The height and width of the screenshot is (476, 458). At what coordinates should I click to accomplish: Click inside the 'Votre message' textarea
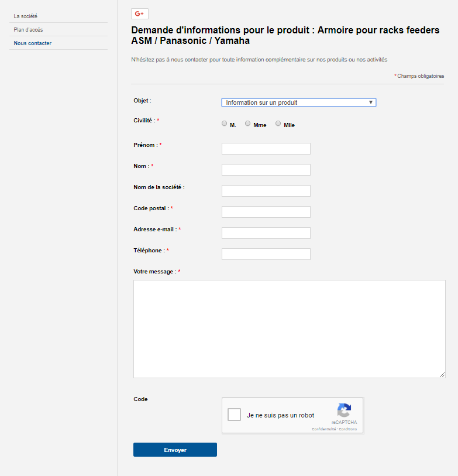pyautogui.click(x=290, y=329)
